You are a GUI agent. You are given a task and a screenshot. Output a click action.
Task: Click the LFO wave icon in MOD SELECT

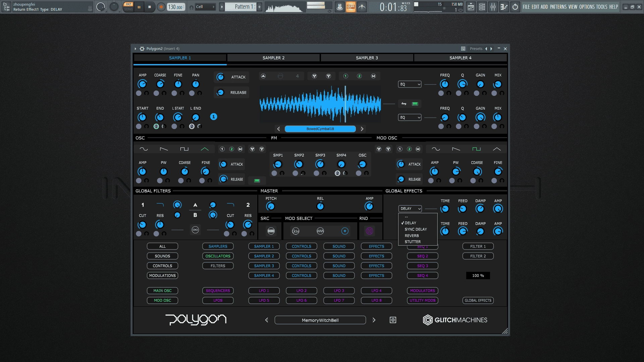tap(320, 231)
